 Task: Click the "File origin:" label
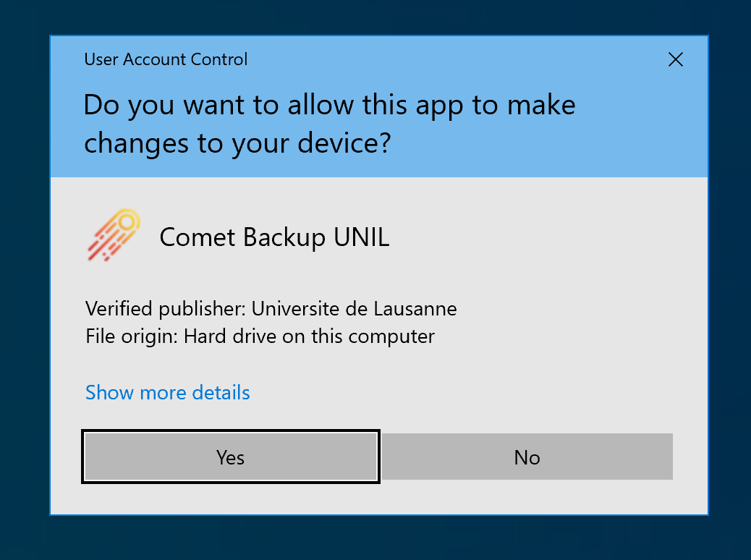tap(132, 336)
